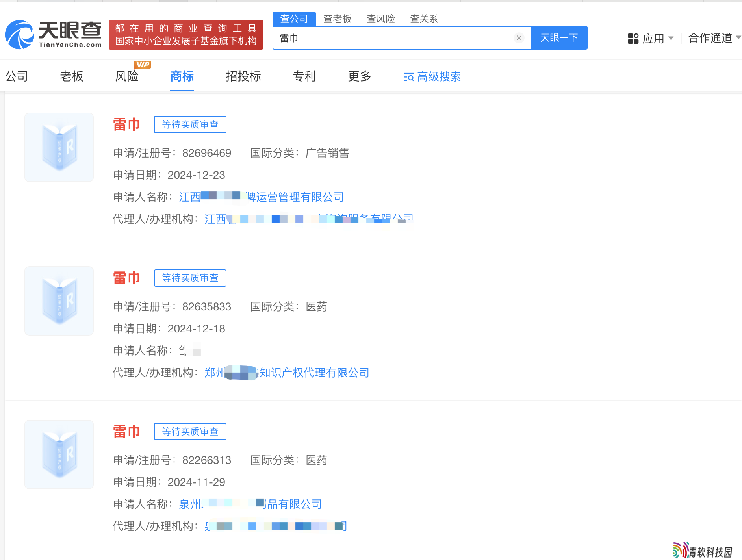Switch to the 查关系 search tab
The image size is (742, 560).
click(424, 19)
